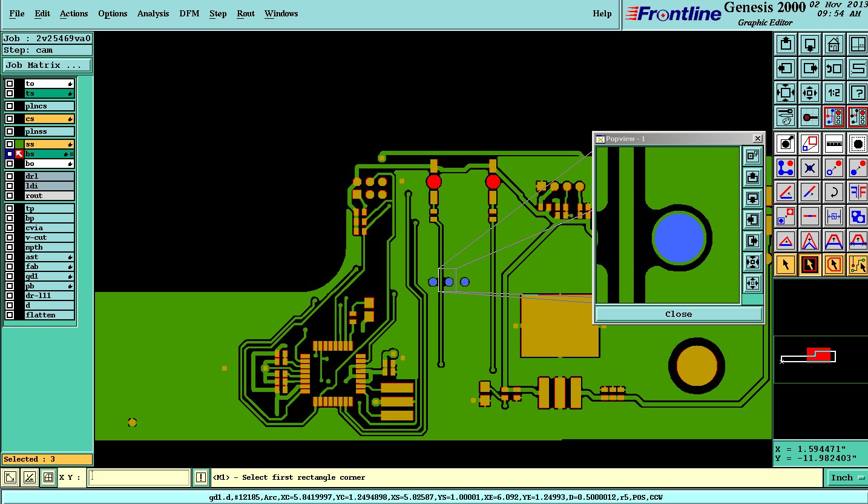Click the 1:2 scale icon
This screenshot has width=868, height=504.
[834, 93]
